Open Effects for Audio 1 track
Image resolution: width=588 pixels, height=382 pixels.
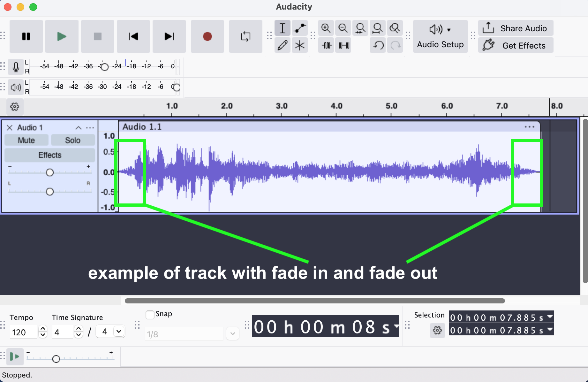[x=50, y=155]
